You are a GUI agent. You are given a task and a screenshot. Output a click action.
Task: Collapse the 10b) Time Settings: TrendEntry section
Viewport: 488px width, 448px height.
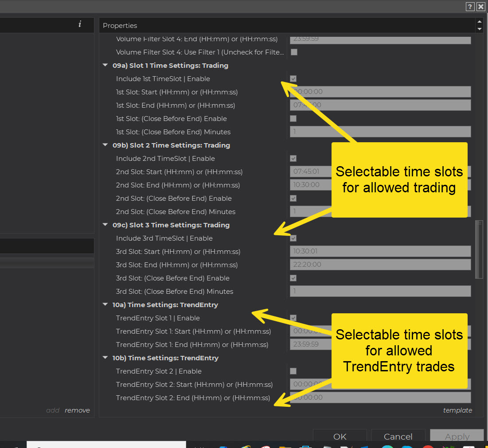click(105, 358)
